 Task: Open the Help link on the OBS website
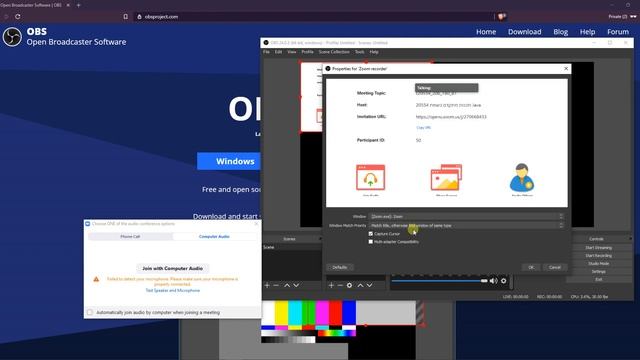tap(587, 32)
